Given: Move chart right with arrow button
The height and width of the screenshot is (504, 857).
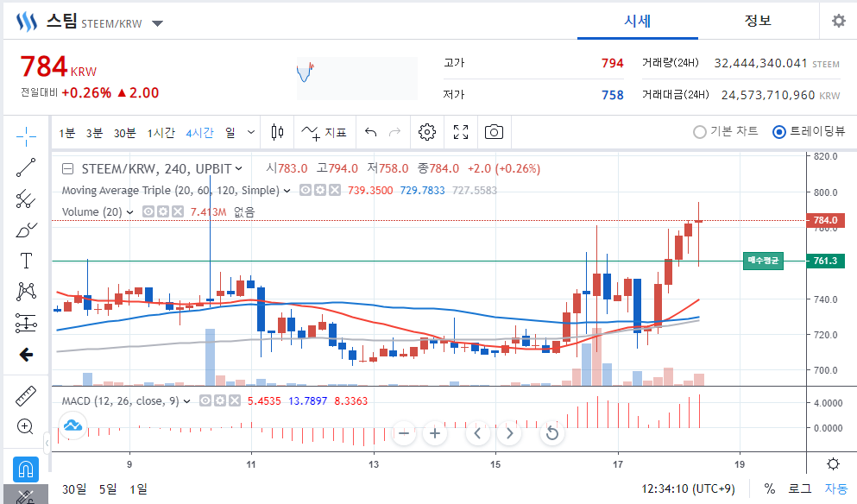Looking at the screenshot, I should (509, 433).
